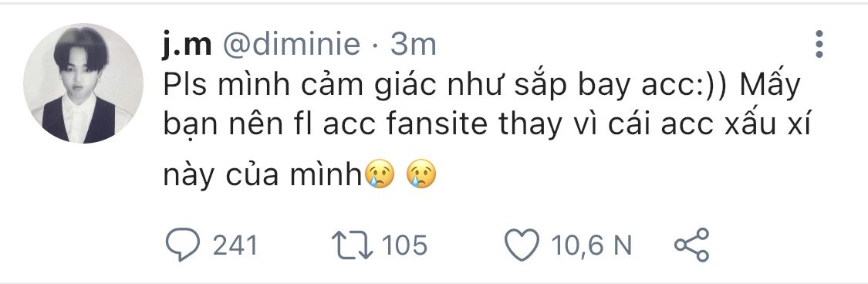Click the first crying face emoji
The width and height of the screenshot is (868, 284).
[x=380, y=174]
